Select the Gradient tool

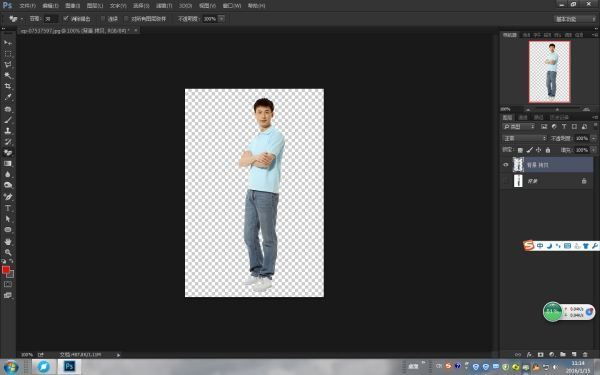click(8, 163)
